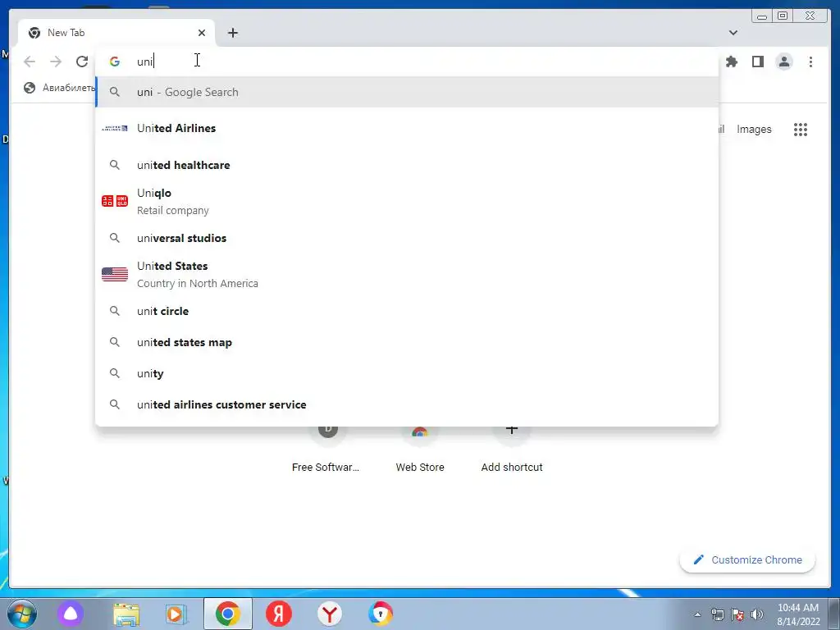
Task: Reload the page with the refresh icon
Action: (x=82, y=62)
